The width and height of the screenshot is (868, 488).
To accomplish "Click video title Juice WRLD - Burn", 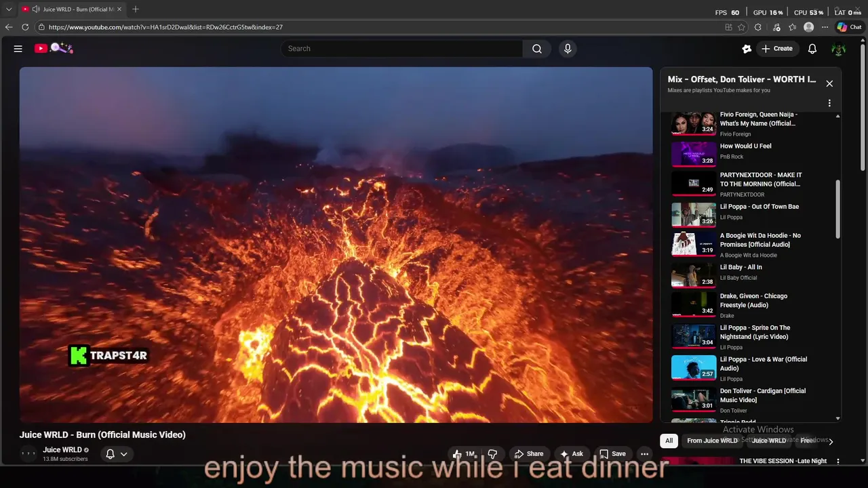I will coord(102,435).
